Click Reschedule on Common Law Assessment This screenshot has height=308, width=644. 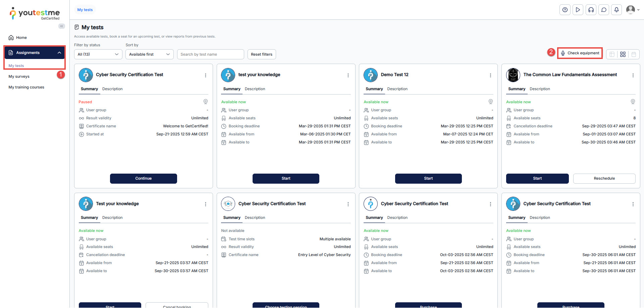click(604, 178)
